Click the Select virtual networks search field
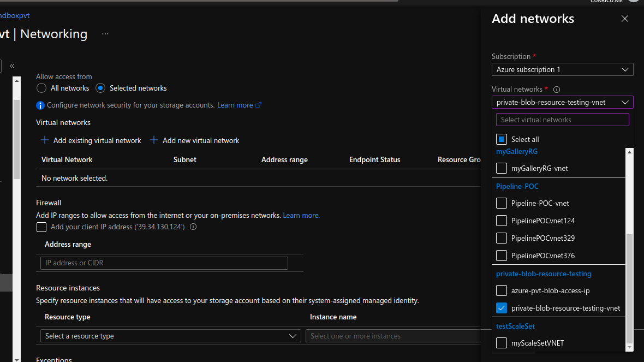Screen dimensions: 644x362 562,120
